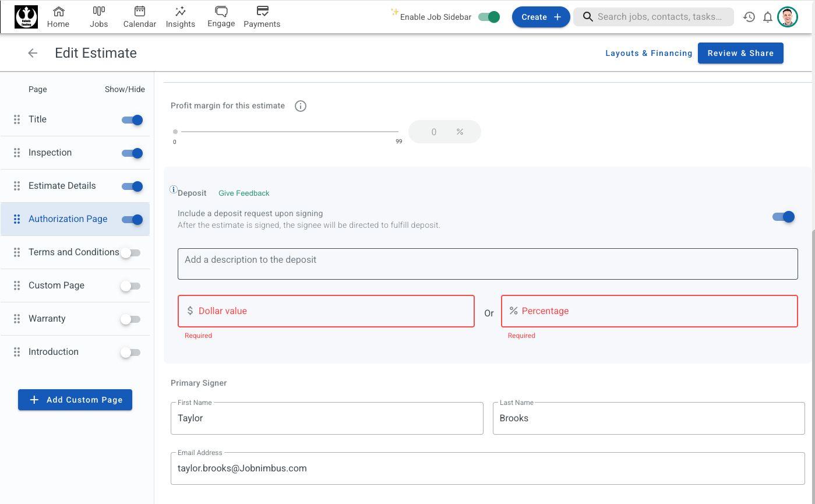Open the user profile avatar
This screenshot has height=504, width=815.
[788, 17]
